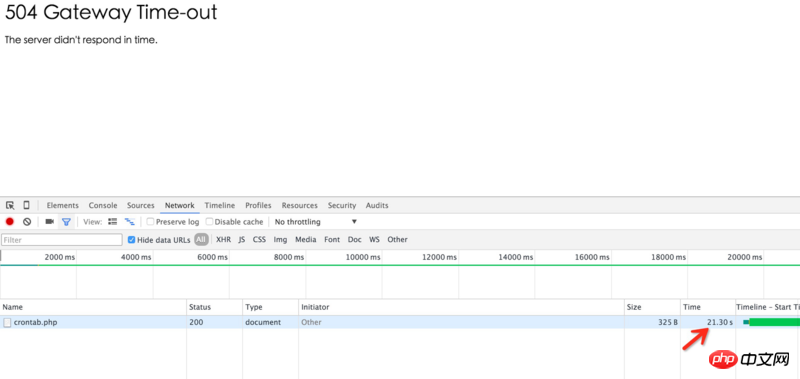
Task: Open the Security tab
Action: coord(342,206)
